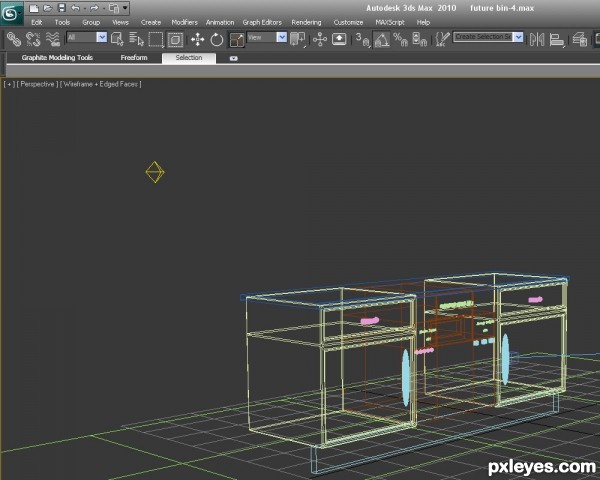Open the Modifiers menu
The height and width of the screenshot is (480, 600).
click(x=184, y=23)
